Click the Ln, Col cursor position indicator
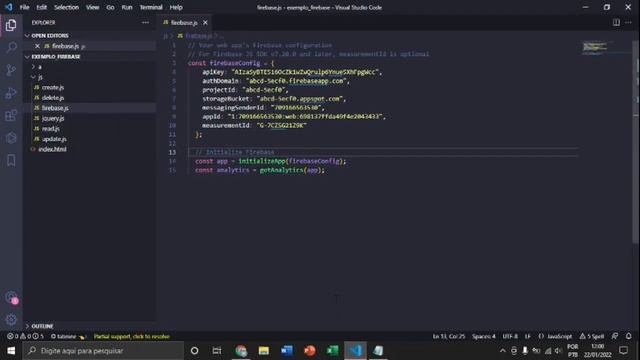 tap(449, 336)
